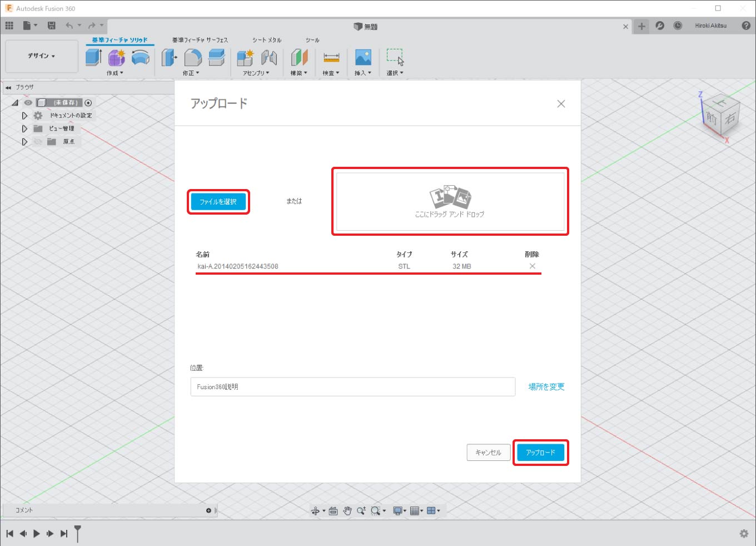Toggle visibility eye of unsaved document
Image resolution: width=756 pixels, height=546 pixels.
pos(28,103)
